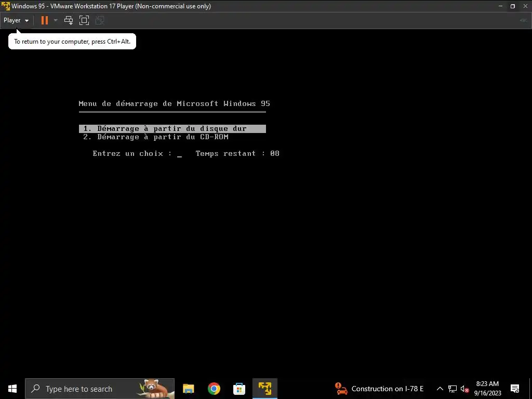Close the VMware Player window
Image resolution: width=532 pixels, height=399 pixels.
(x=525, y=6)
